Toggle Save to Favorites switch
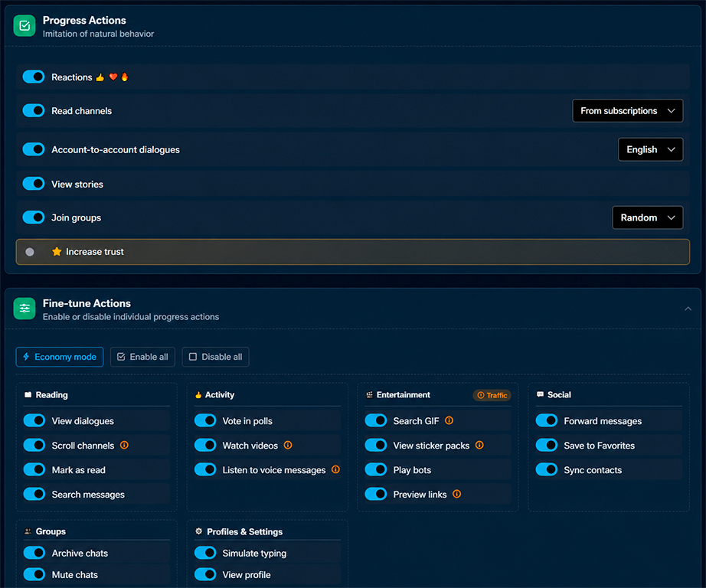The height and width of the screenshot is (588, 706). (x=547, y=445)
